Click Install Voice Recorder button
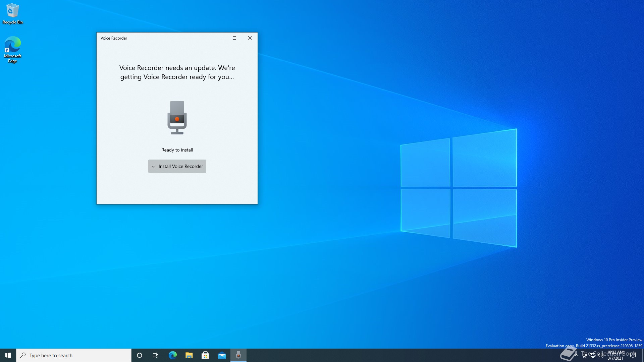 177,166
